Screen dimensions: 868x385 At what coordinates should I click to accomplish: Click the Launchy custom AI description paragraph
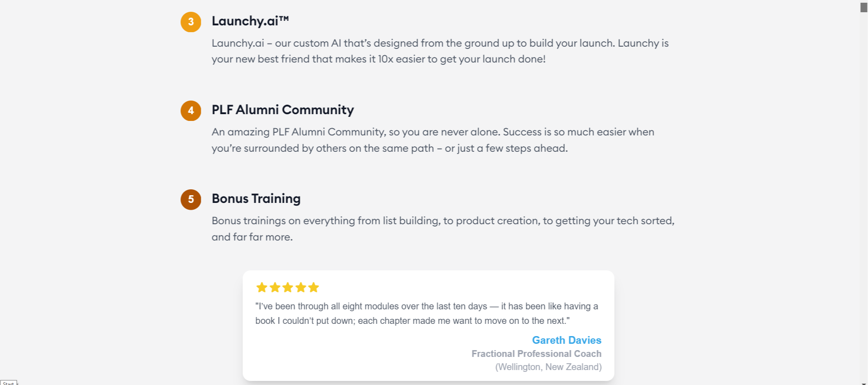click(x=440, y=51)
